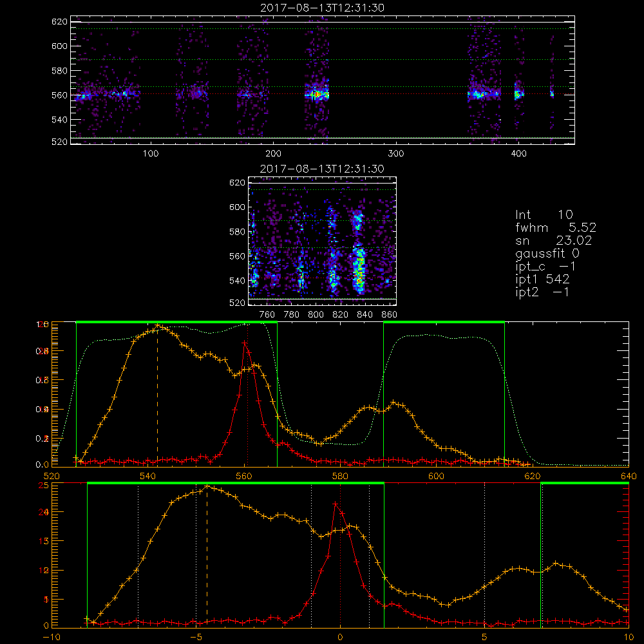Select the 'fwhm 5.52' readout line
Viewport: 644px width, 644px height.
coord(556,227)
